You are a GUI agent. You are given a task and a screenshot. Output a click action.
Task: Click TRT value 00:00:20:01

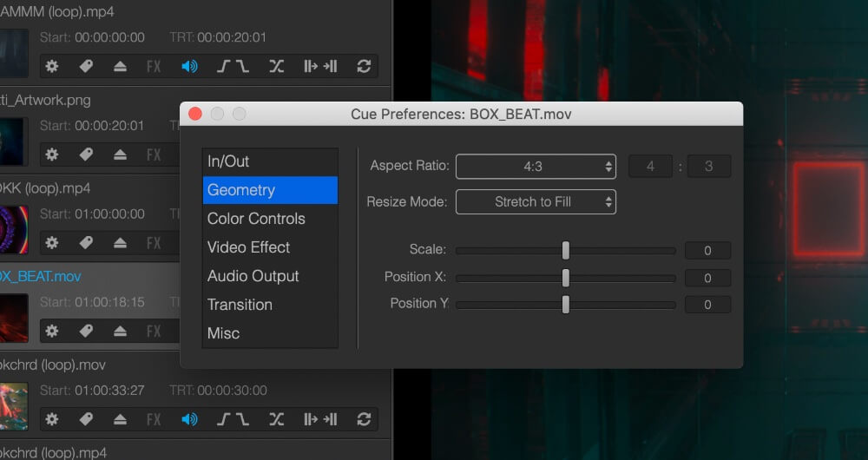[x=232, y=37]
